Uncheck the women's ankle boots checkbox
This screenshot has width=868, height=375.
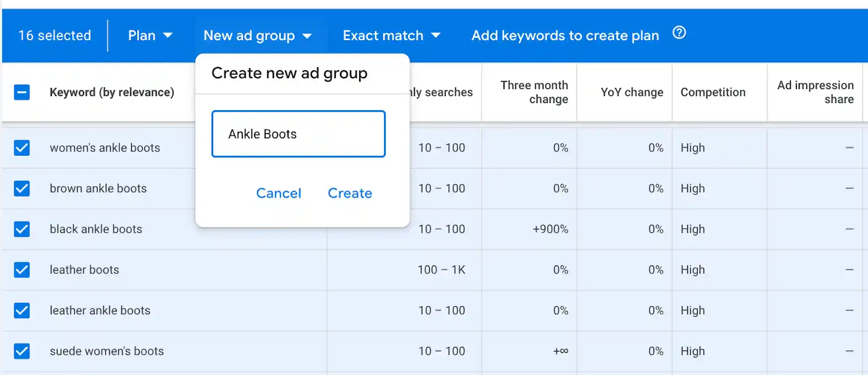pyautogui.click(x=22, y=148)
